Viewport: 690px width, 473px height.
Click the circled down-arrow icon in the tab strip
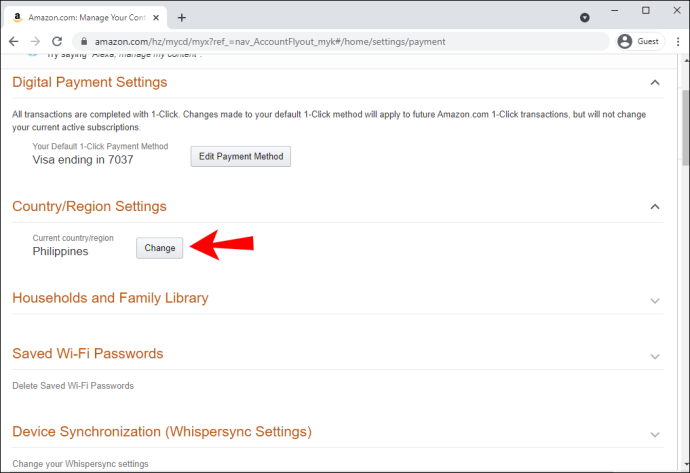[584, 18]
